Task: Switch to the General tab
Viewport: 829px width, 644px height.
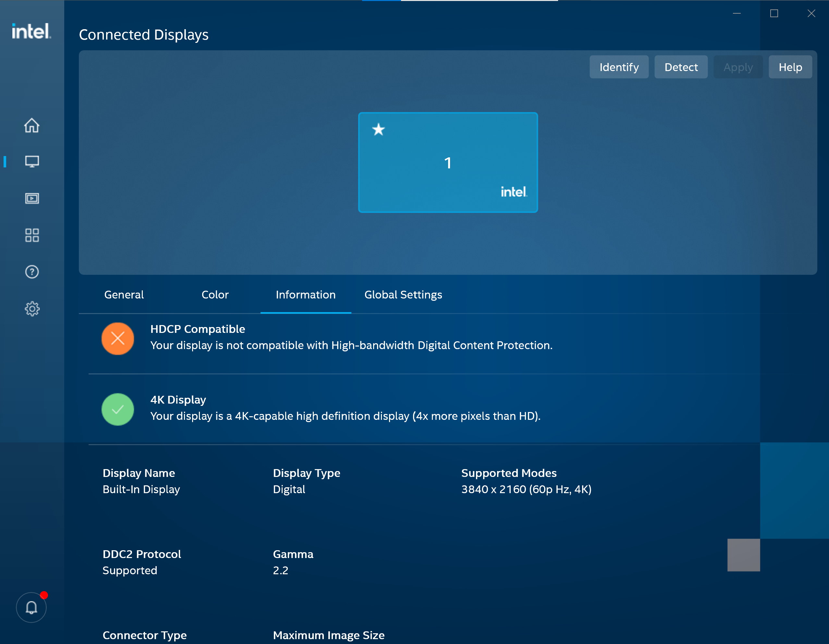Action: [x=124, y=295]
